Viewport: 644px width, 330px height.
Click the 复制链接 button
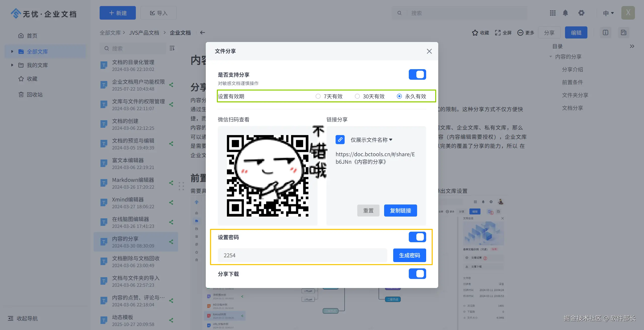pyautogui.click(x=400, y=211)
